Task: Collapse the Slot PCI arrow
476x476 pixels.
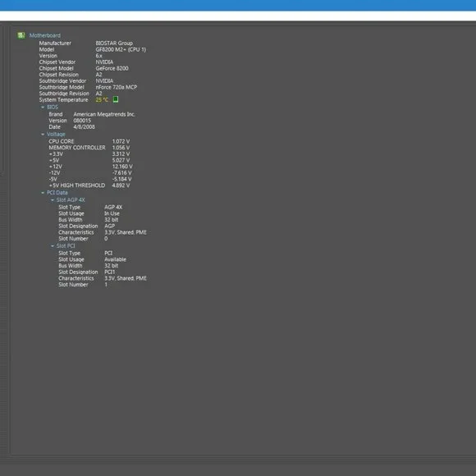Action: click(x=53, y=246)
